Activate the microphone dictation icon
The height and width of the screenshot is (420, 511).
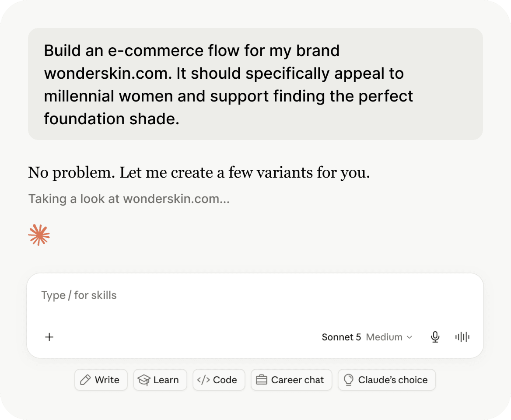coord(435,337)
